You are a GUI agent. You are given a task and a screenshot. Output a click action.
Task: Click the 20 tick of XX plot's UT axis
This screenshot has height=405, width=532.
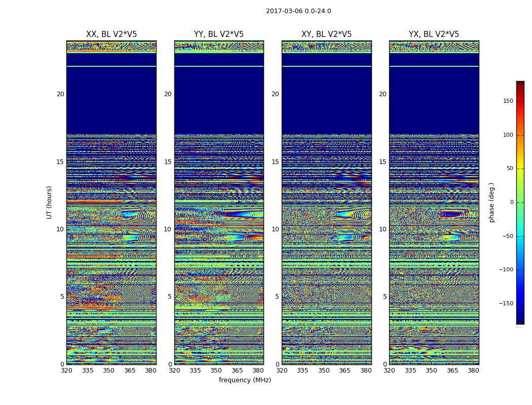click(60, 94)
